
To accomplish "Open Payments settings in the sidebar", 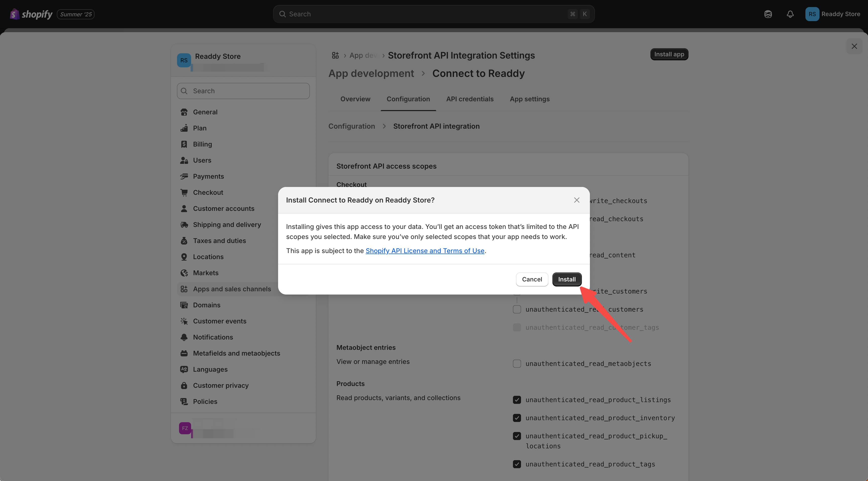I will 208,176.
